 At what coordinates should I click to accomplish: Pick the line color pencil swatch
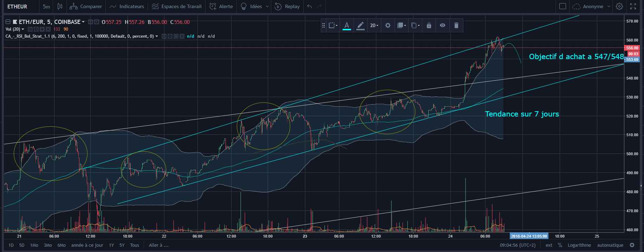360,25
